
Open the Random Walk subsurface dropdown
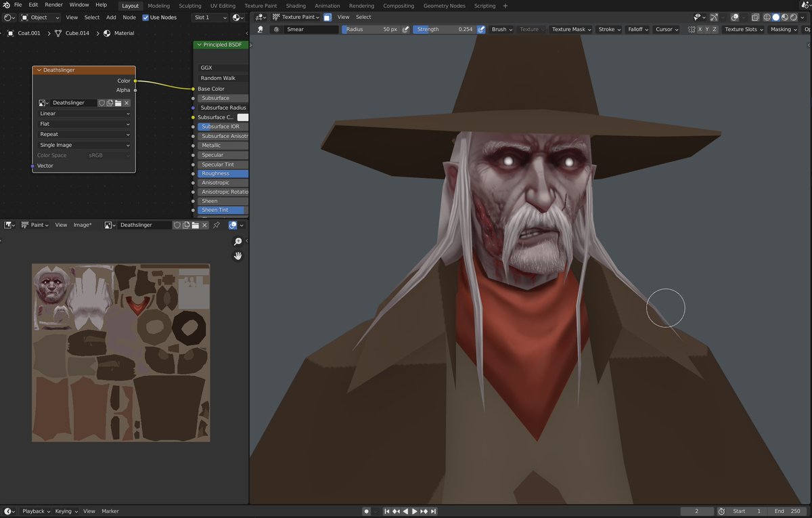(223, 78)
